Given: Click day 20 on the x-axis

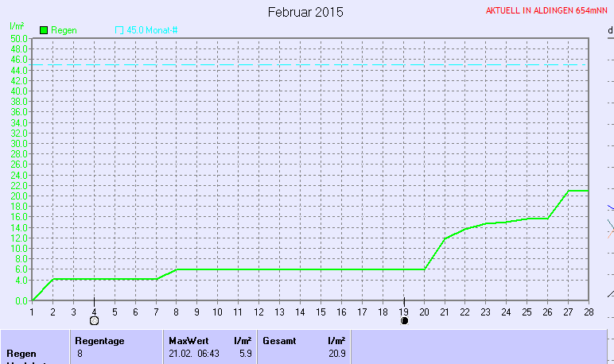Looking at the screenshot, I should point(424,312).
